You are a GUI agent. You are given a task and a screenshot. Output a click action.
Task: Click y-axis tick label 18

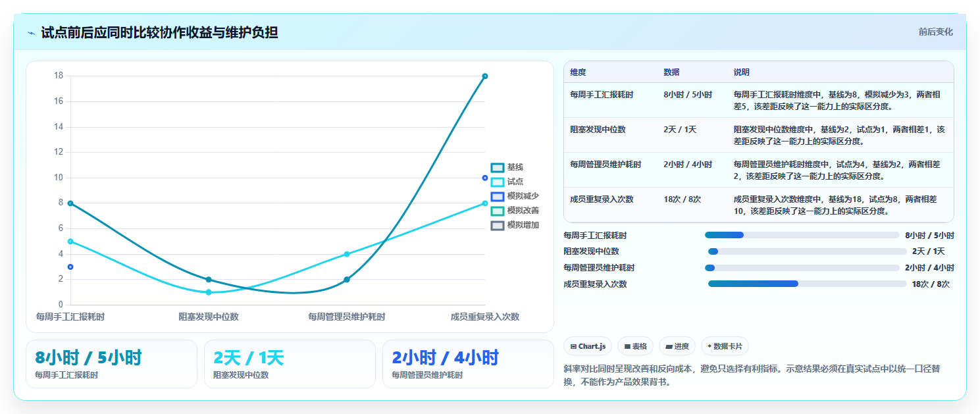click(59, 76)
